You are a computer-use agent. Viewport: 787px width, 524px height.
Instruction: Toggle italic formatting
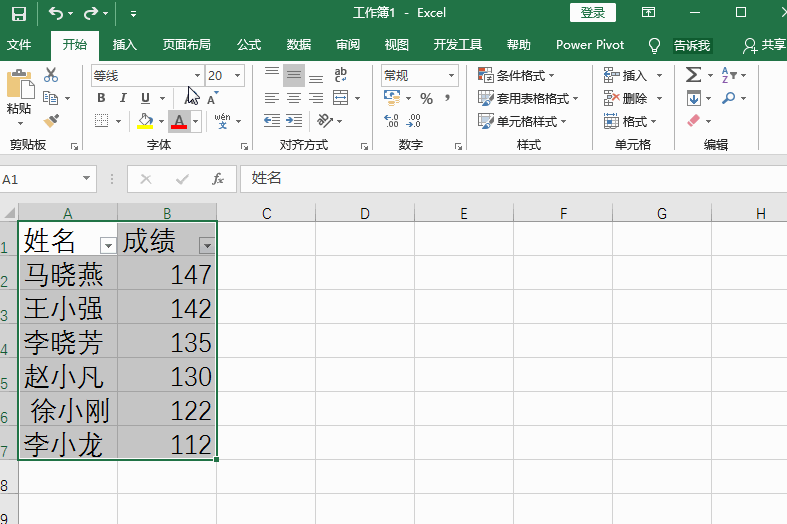[123, 98]
